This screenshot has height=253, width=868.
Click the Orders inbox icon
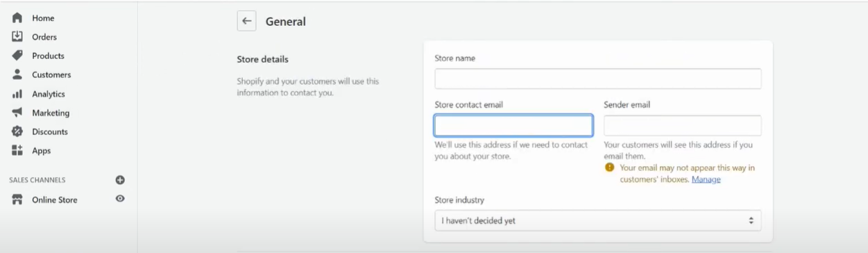(x=17, y=37)
